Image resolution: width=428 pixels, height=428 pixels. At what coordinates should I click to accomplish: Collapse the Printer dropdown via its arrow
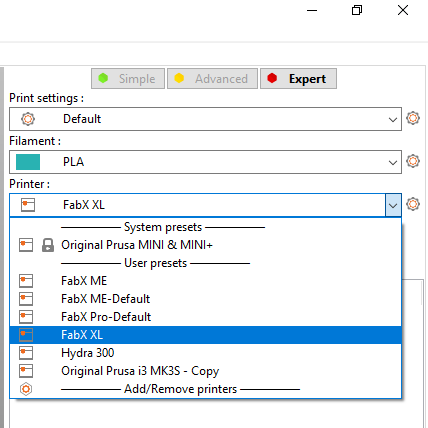click(393, 205)
